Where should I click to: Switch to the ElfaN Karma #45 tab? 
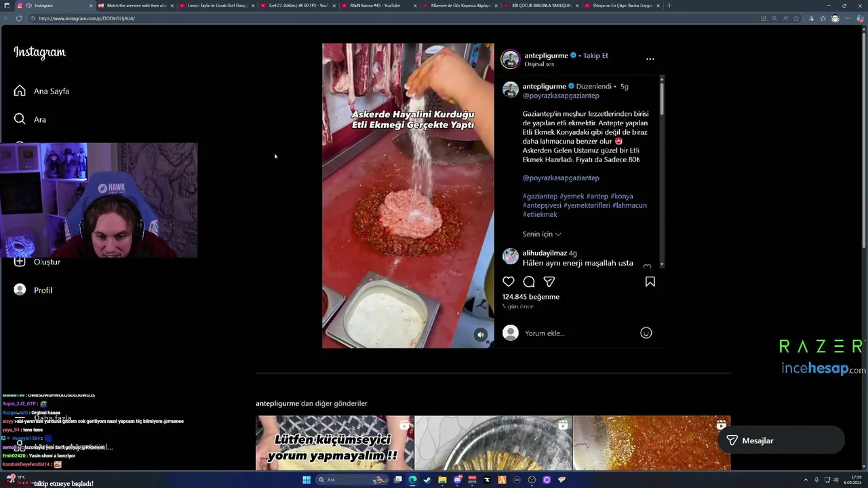(378, 5)
